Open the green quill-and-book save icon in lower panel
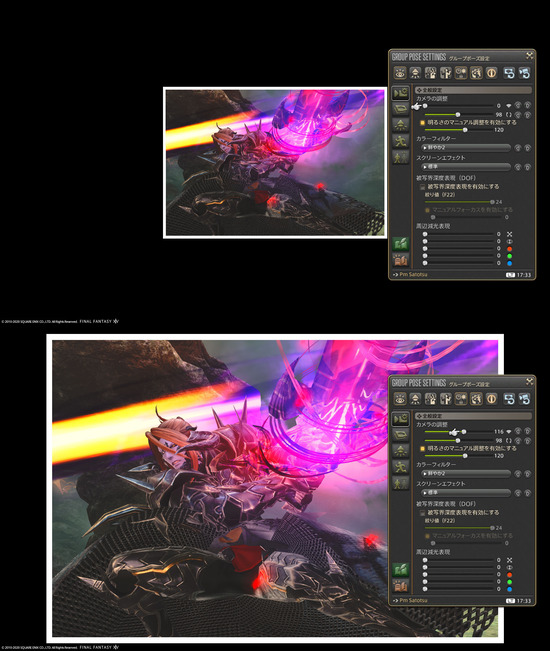 (401, 570)
